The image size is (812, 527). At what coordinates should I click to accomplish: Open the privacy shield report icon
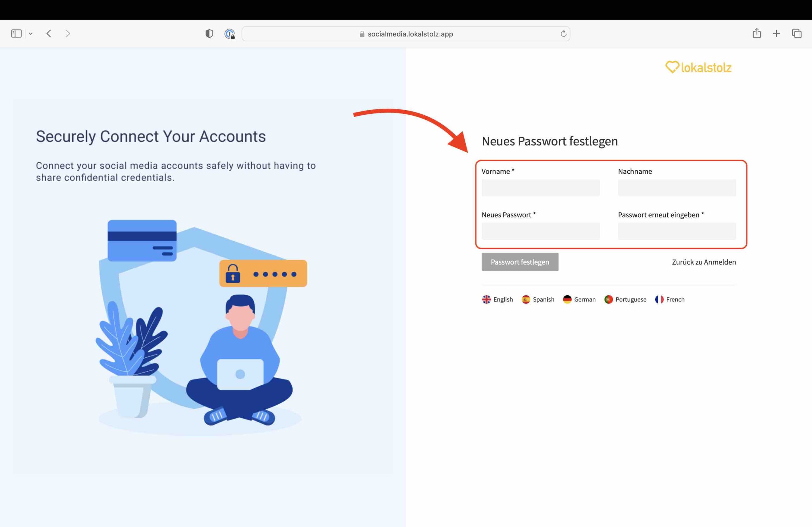[209, 33]
